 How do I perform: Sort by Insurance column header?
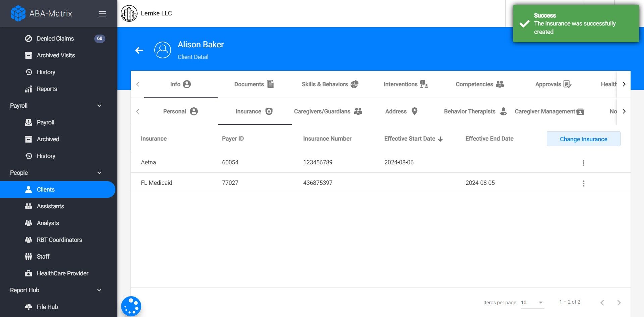coord(154,139)
